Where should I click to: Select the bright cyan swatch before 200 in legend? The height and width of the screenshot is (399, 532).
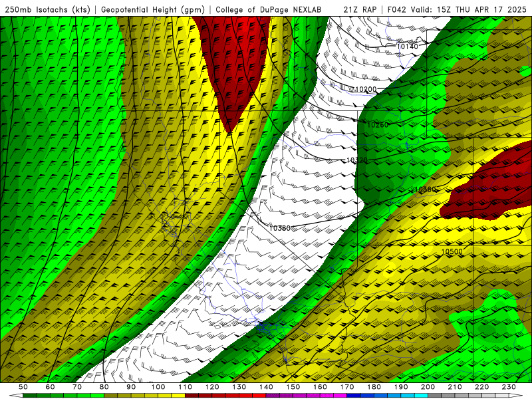click(x=421, y=396)
